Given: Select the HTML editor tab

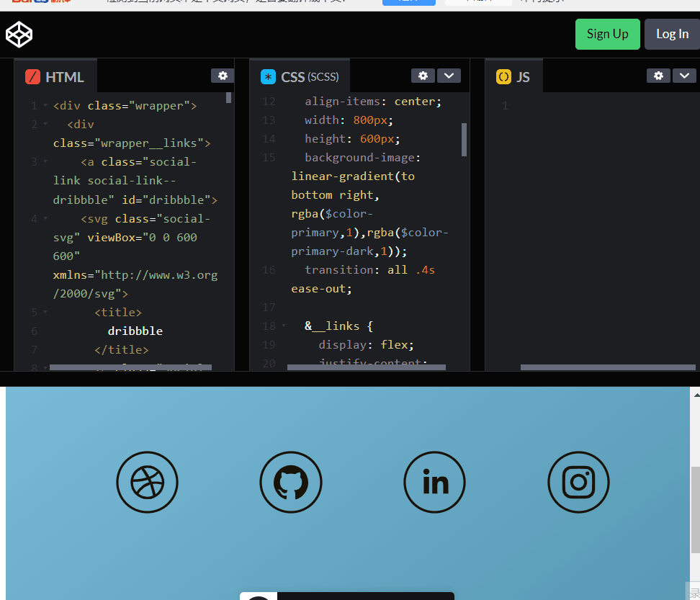Looking at the screenshot, I should click(x=55, y=76).
